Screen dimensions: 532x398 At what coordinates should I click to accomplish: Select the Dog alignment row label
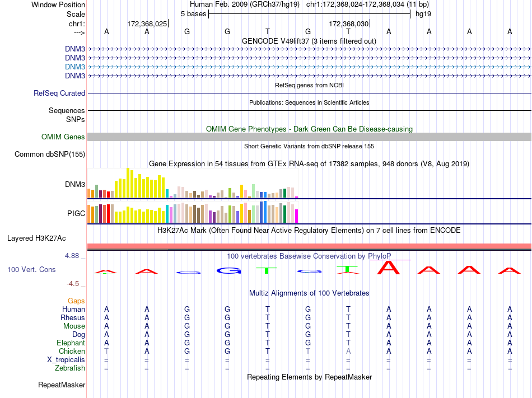[78, 335]
